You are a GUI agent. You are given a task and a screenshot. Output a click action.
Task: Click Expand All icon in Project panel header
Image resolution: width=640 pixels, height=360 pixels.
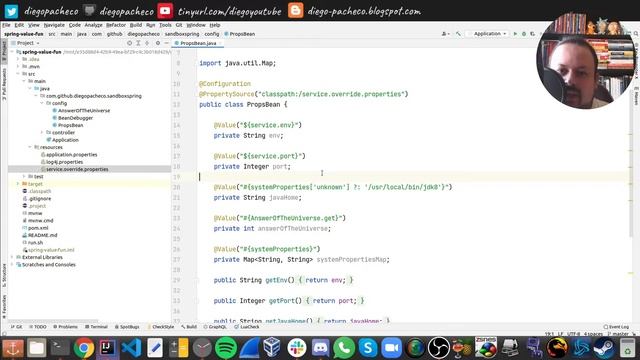[138, 43]
